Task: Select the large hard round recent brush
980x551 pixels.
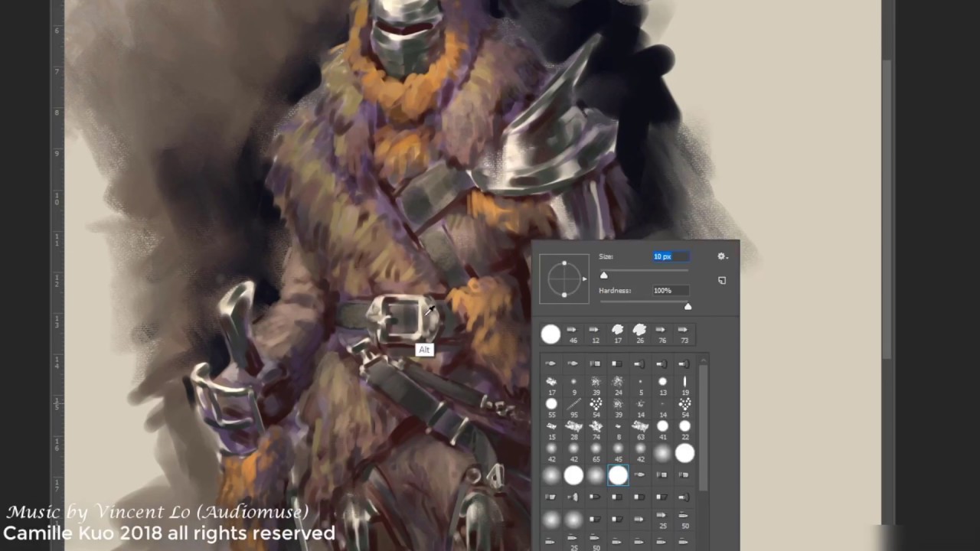Action: (x=550, y=334)
